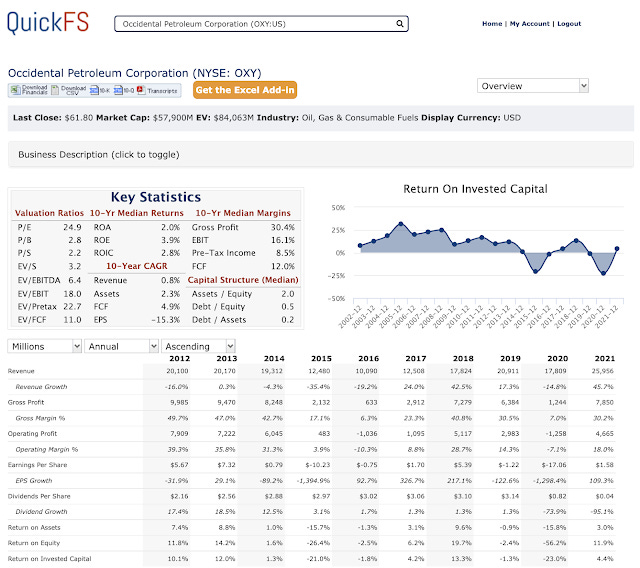Click the Market Cap value $57,900M
The image size is (640, 568).
[x=173, y=118]
